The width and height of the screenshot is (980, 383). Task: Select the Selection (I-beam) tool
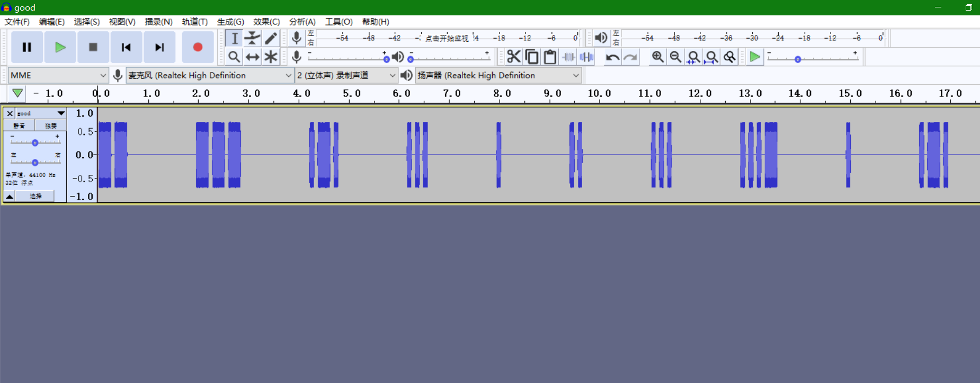click(234, 38)
